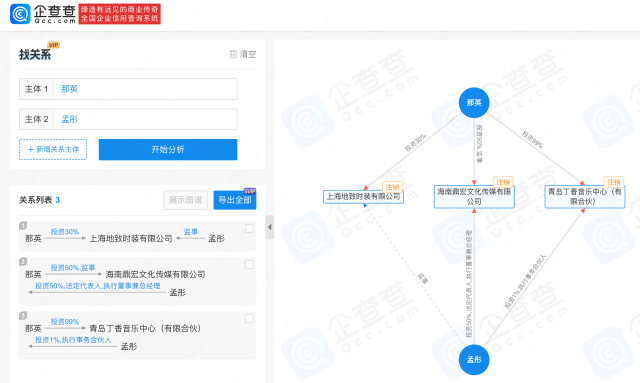Screen dimensions: 640x383
Task: Select the 孟彤 node in the graph
Action: coord(474,360)
